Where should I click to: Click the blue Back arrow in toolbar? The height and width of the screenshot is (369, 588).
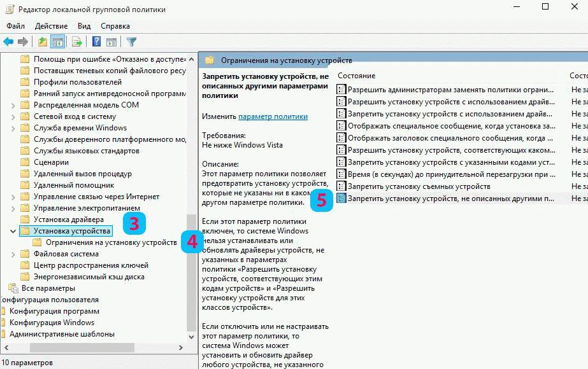coord(8,42)
